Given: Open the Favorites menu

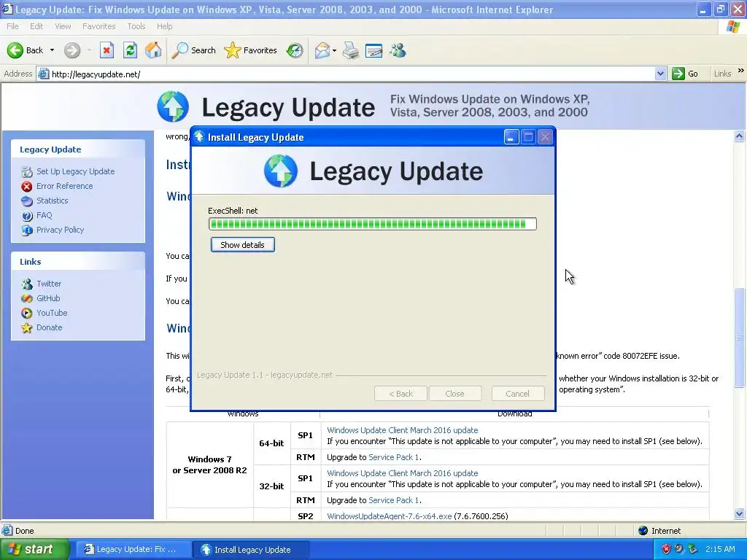Looking at the screenshot, I should coord(98,26).
